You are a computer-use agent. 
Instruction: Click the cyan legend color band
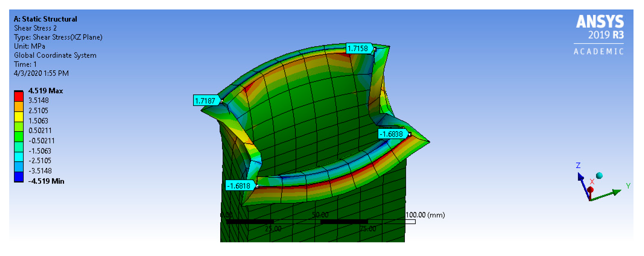coord(19,157)
